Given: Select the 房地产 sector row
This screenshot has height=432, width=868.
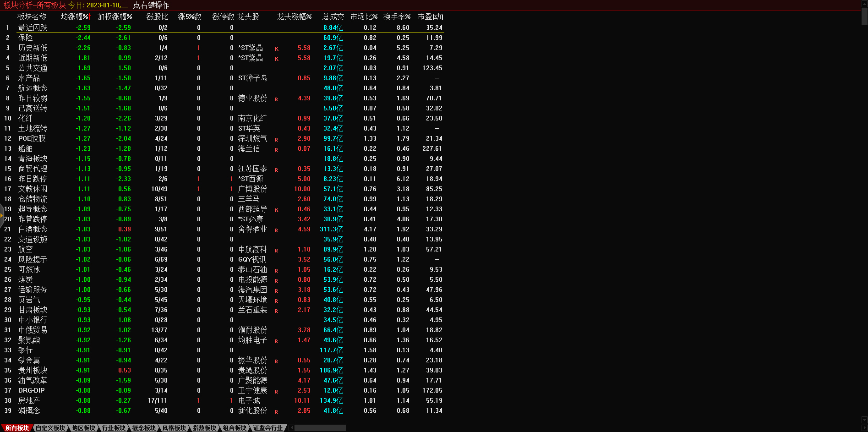Looking at the screenshot, I should (x=29, y=400).
